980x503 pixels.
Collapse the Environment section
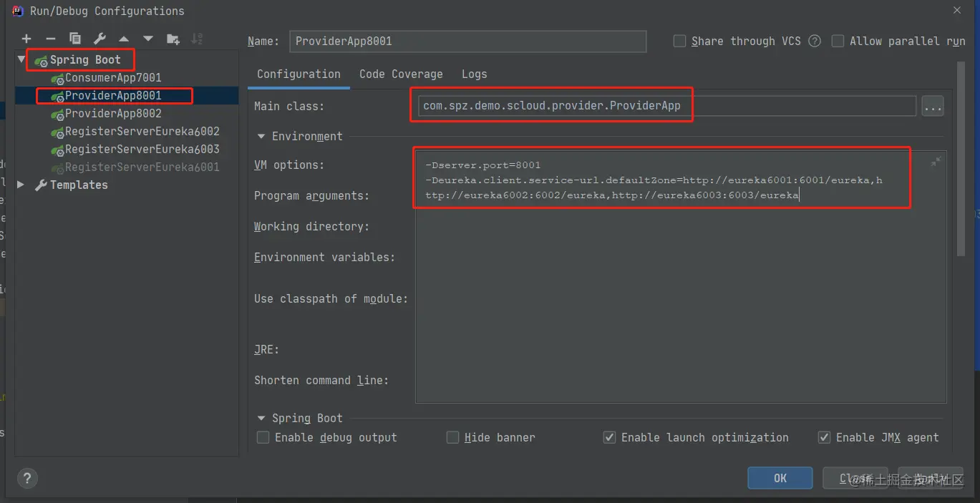coord(261,136)
